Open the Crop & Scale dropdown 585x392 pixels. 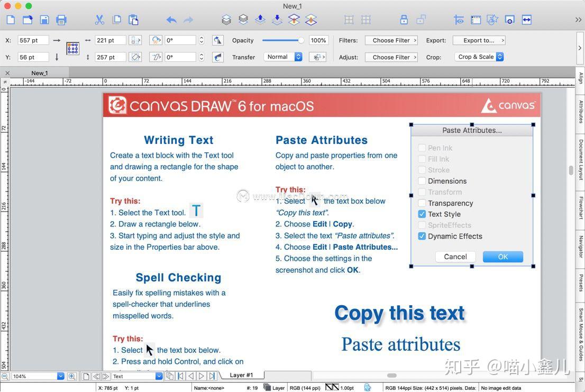tap(479, 57)
